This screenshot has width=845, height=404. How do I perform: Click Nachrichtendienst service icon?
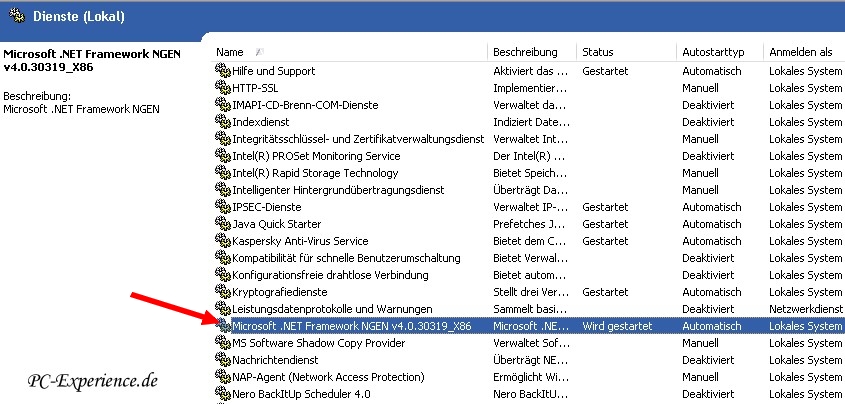(x=222, y=360)
